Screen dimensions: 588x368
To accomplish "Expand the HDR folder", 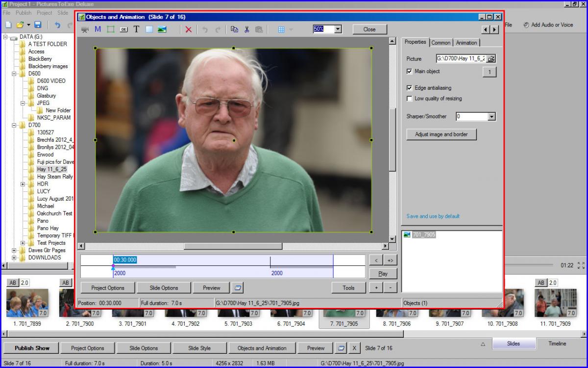I will tap(24, 184).
